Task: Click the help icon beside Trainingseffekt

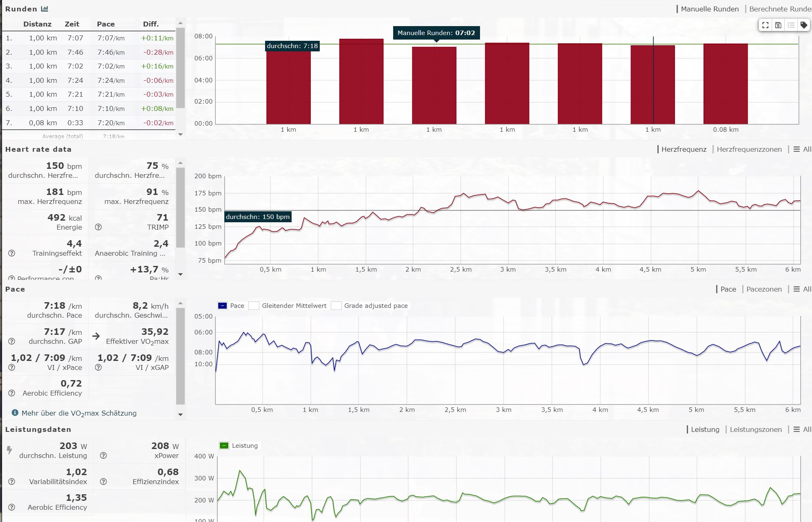Action: point(12,253)
